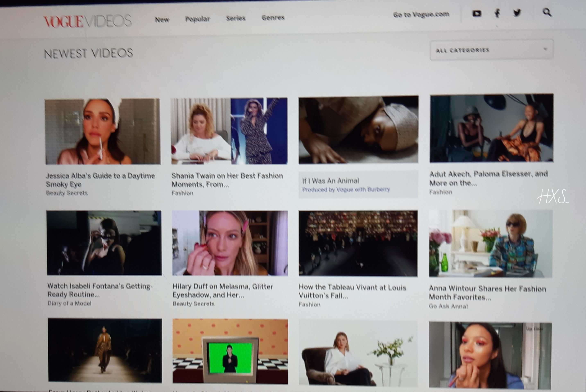586x392 pixels.
Task: Open Adut Akech, Paloma Elsesser video title
Action: pyautogui.click(x=488, y=178)
